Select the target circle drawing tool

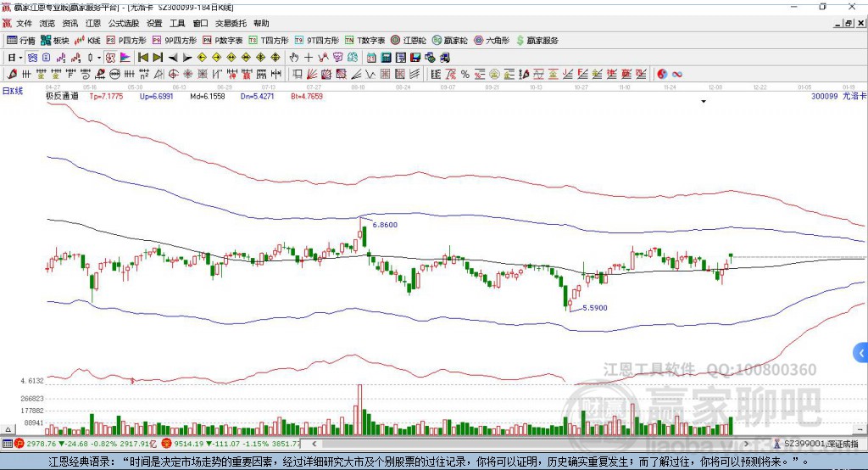point(173,75)
